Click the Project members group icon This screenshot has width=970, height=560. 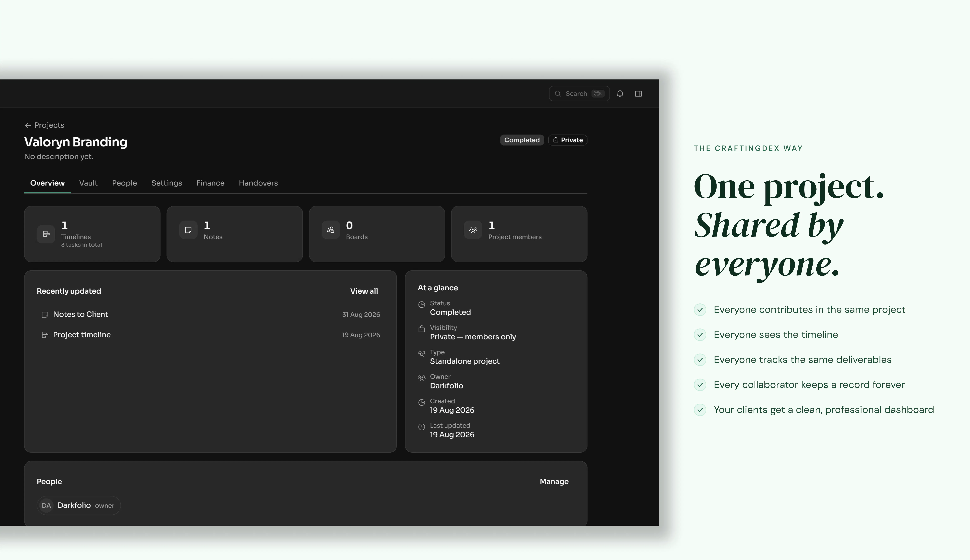coord(473,230)
